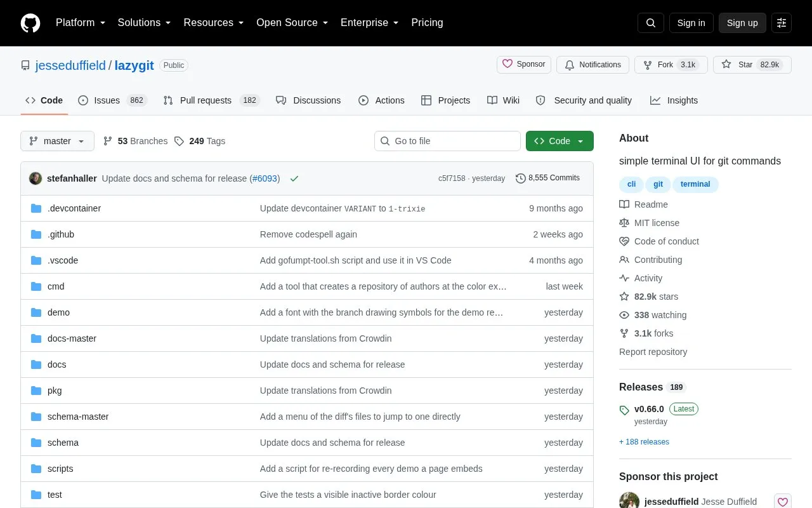Open the green Code dropdown
The height and width of the screenshot is (508, 812).
pyautogui.click(x=560, y=141)
